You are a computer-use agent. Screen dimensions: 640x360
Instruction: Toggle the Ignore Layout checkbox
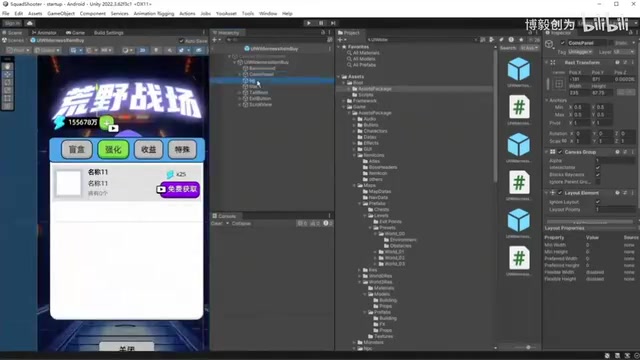coord(598,202)
